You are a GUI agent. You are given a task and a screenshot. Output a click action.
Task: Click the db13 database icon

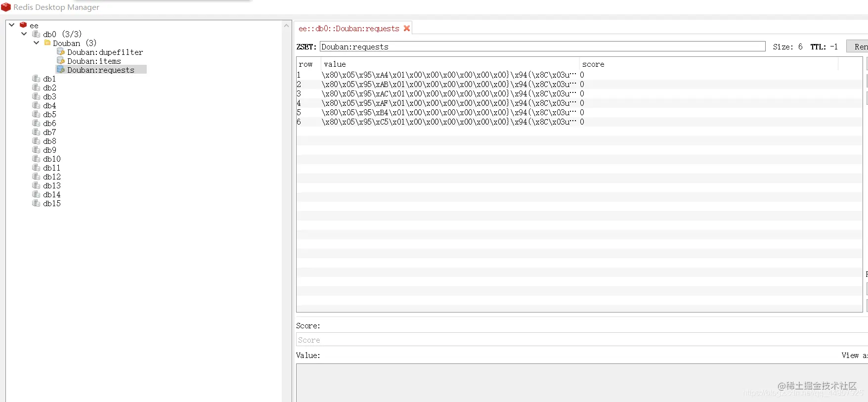36,185
